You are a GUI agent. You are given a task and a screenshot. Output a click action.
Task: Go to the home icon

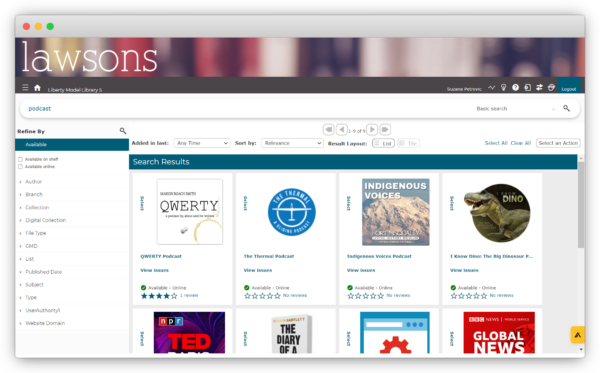pos(37,88)
